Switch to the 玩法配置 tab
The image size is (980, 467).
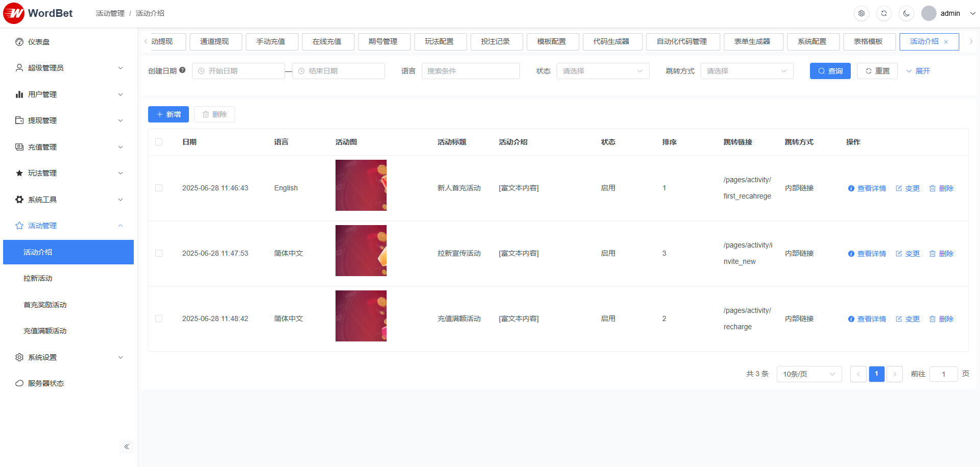(440, 41)
